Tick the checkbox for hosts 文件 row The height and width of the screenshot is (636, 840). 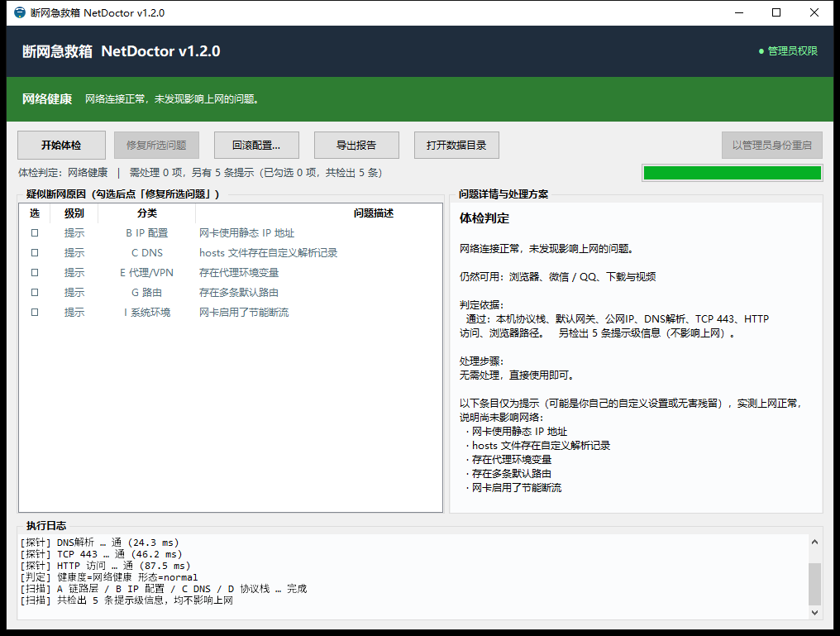pyautogui.click(x=35, y=253)
